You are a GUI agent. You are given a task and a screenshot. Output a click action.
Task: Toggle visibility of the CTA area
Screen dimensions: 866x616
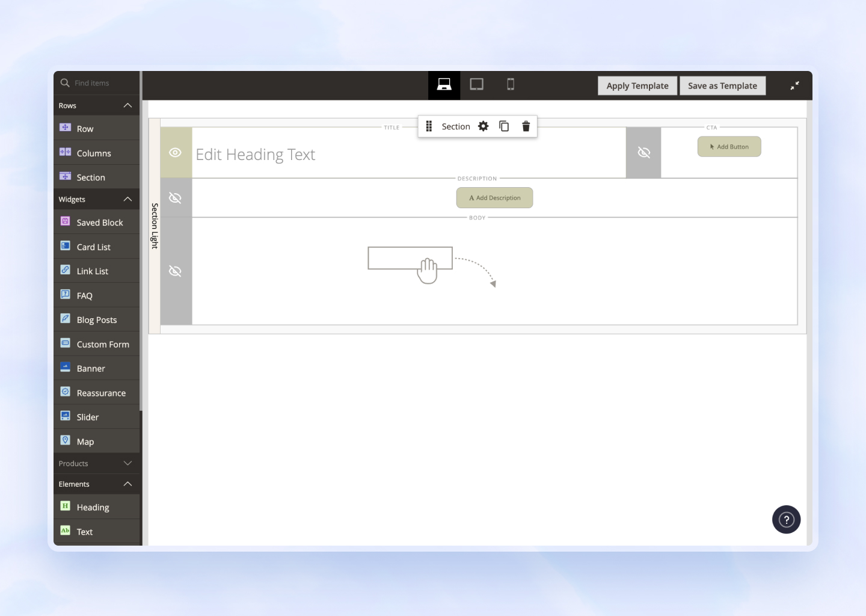pos(643,153)
